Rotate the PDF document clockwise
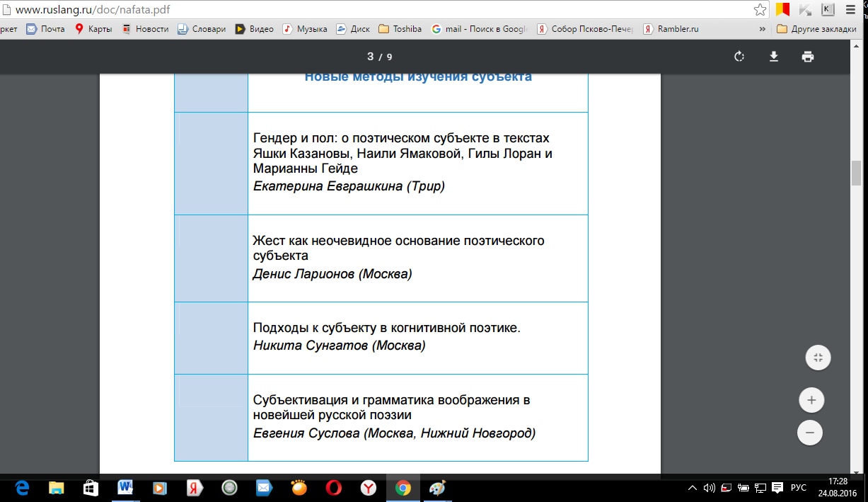The image size is (868, 502). tap(739, 57)
